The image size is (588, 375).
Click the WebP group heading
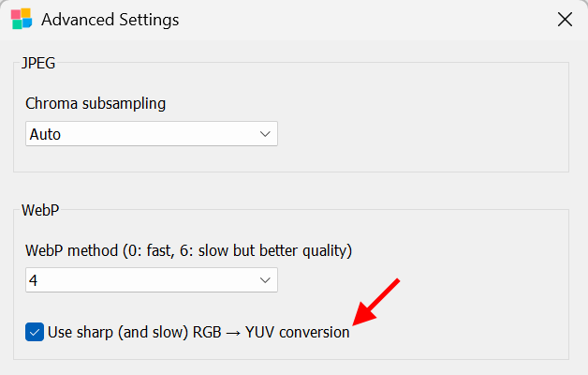pos(41,208)
